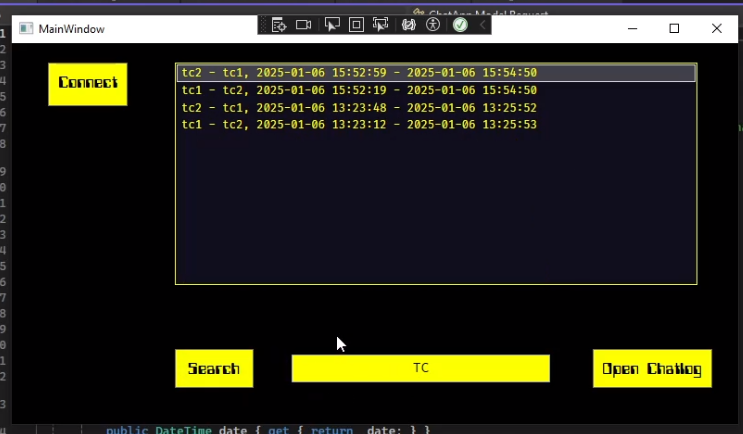Click the Open Chatlog button
This screenshot has height=434, width=743.
[x=651, y=369]
